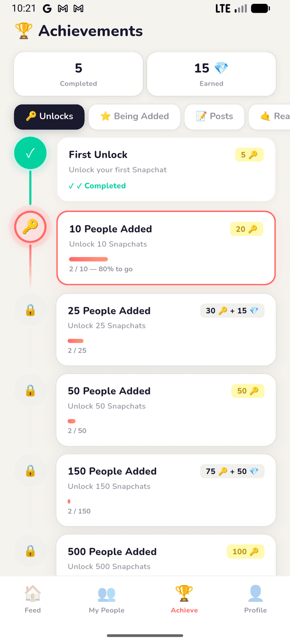This screenshot has height=644, width=290.
Task: Click the 10 People Added progress bar
Action: point(88,259)
